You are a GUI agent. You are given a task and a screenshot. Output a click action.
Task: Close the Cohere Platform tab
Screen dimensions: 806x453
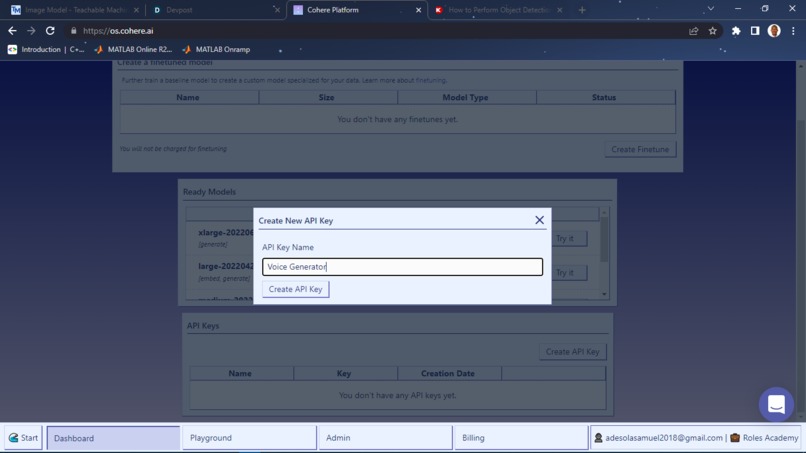[418, 10]
